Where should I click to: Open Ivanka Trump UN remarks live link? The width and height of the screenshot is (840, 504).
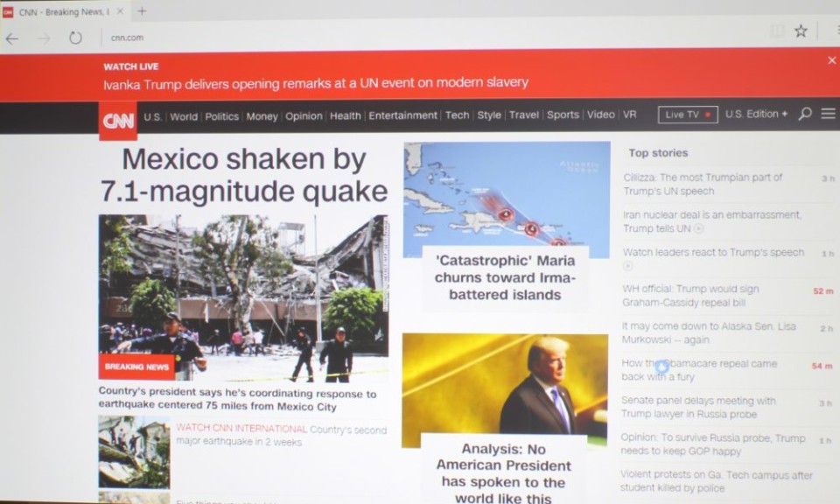(316, 83)
